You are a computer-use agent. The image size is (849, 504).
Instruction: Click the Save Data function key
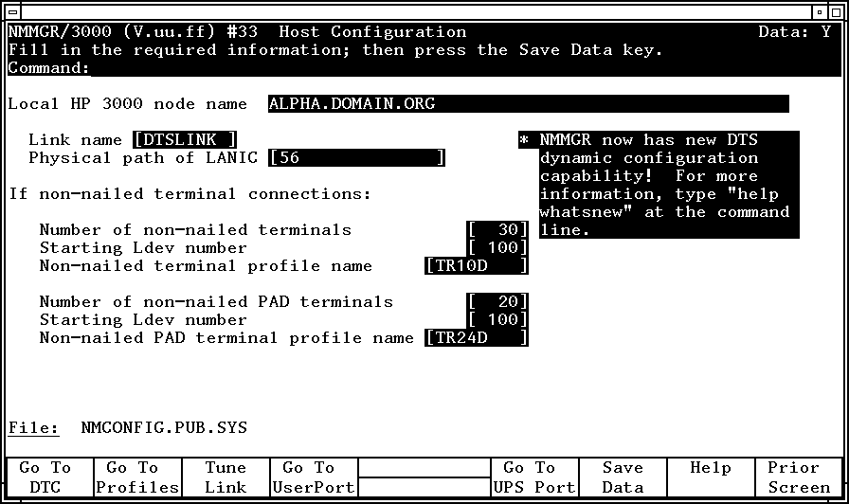point(623,477)
